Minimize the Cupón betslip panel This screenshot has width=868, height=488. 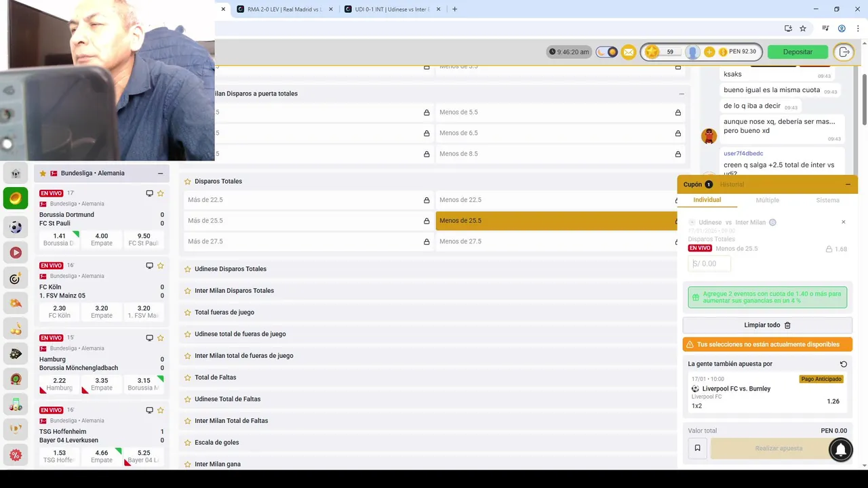coord(848,184)
